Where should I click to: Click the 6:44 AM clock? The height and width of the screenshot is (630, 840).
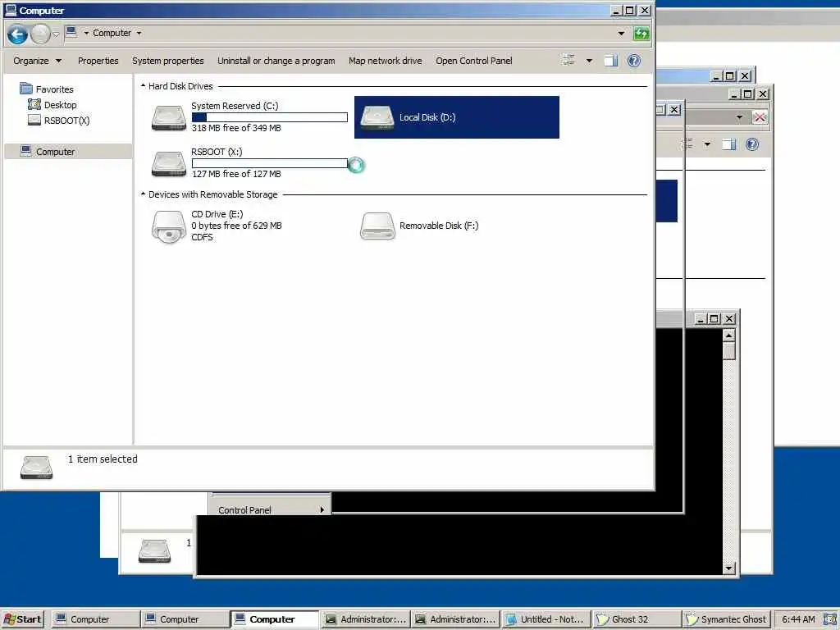point(798,619)
